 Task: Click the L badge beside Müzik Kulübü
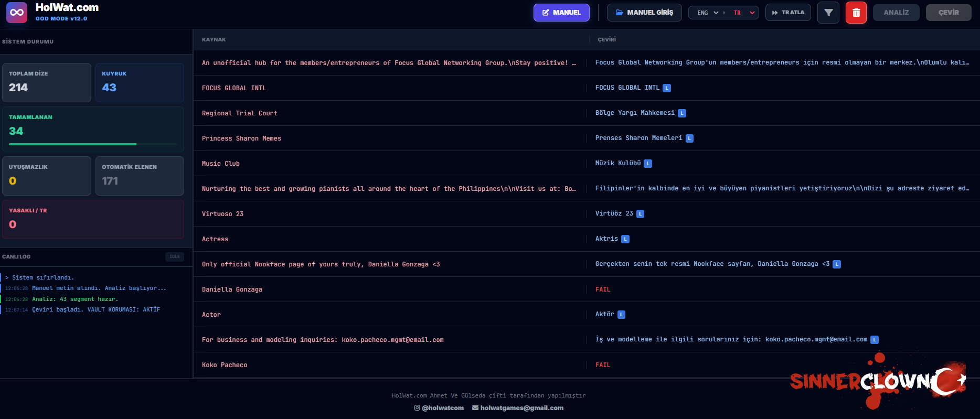[648, 164]
